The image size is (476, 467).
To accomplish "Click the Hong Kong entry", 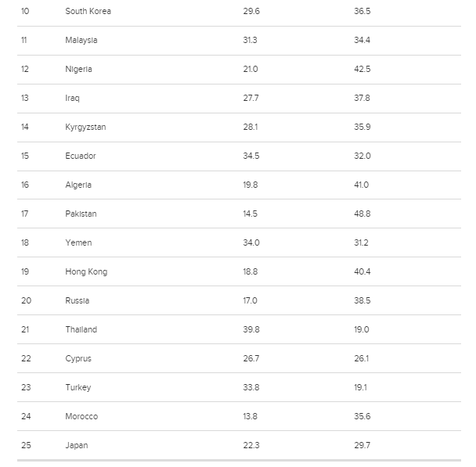I will [x=86, y=271].
